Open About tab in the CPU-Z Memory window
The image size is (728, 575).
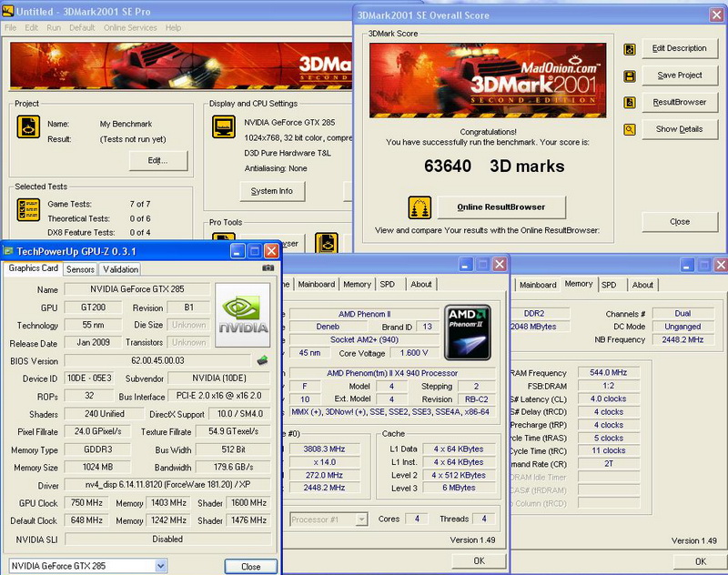tap(642, 285)
